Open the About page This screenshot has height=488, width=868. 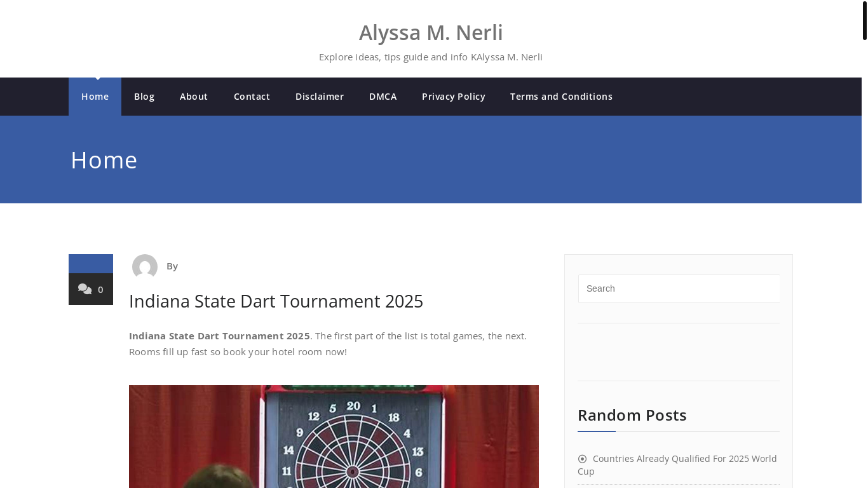point(194,97)
